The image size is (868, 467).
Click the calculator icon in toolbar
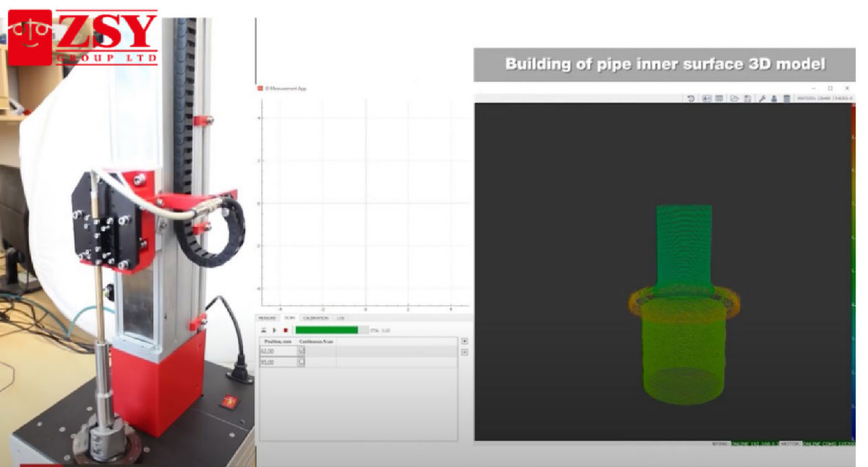coord(786,98)
